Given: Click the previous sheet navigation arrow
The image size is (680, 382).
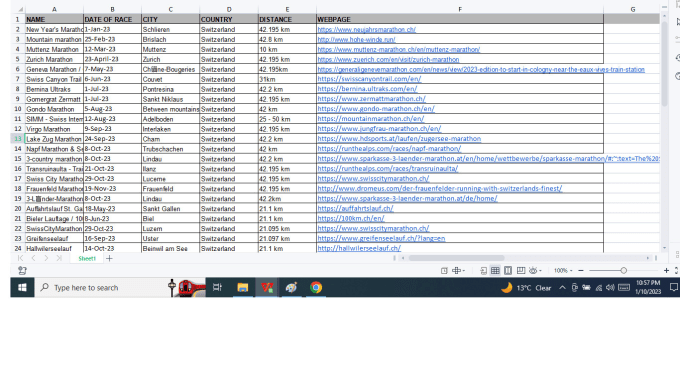Looking at the screenshot, I should tap(33, 258).
